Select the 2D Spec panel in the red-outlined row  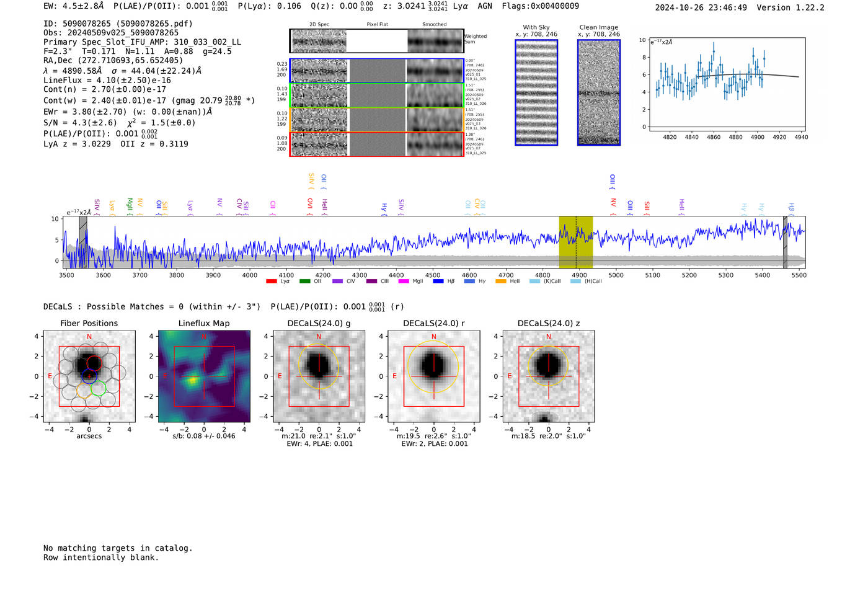319,144
